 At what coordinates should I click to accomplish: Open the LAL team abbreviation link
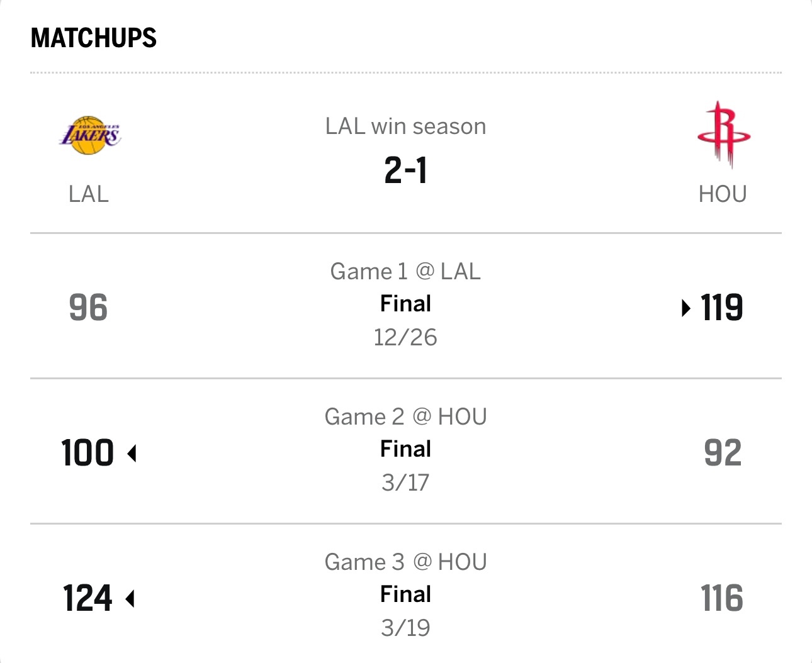point(89,194)
